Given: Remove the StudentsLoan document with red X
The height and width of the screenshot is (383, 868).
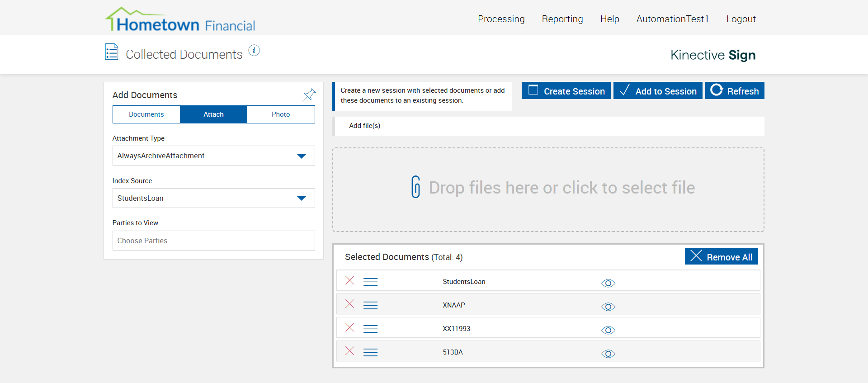Looking at the screenshot, I should tap(349, 280).
